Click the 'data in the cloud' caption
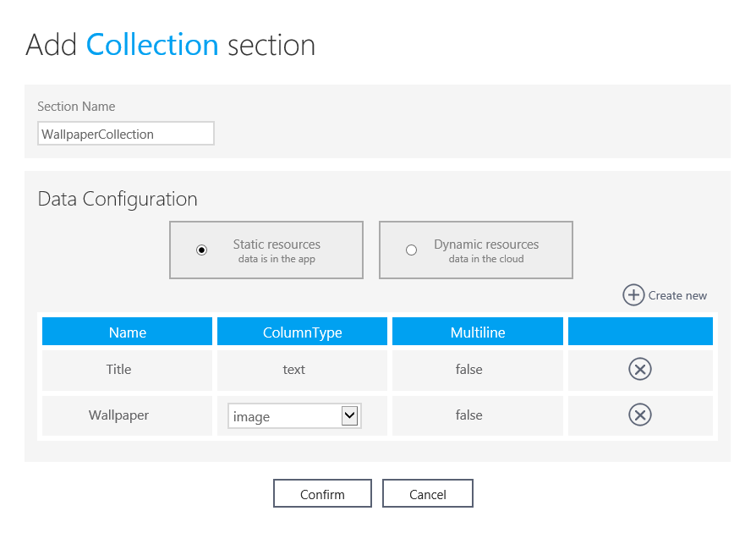 click(x=486, y=259)
